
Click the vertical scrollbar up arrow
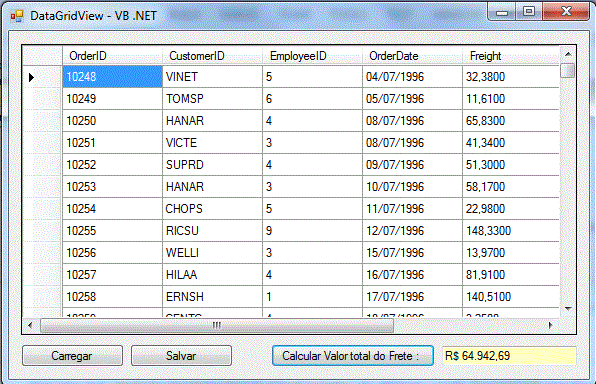tap(568, 54)
